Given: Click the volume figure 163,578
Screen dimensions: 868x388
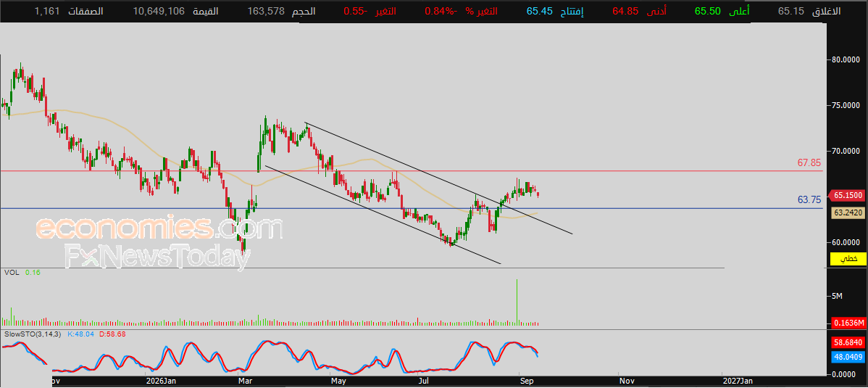Looking at the screenshot, I should tap(266, 11).
